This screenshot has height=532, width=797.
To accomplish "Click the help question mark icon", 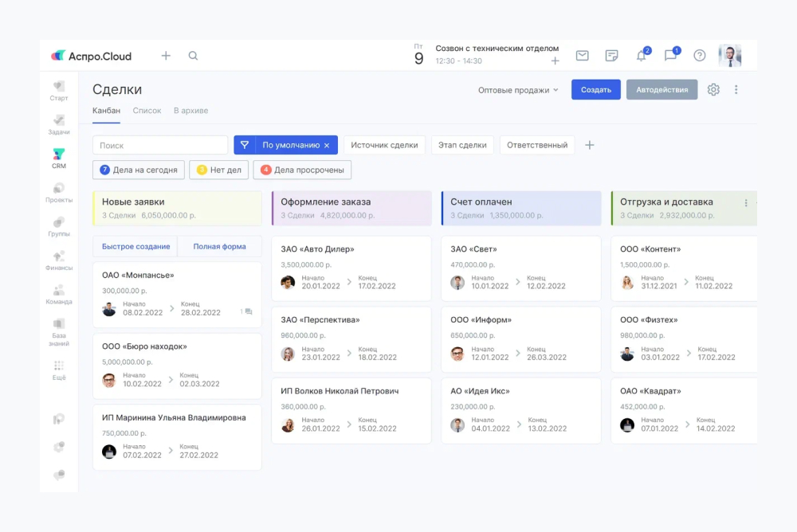I will 700,56.
